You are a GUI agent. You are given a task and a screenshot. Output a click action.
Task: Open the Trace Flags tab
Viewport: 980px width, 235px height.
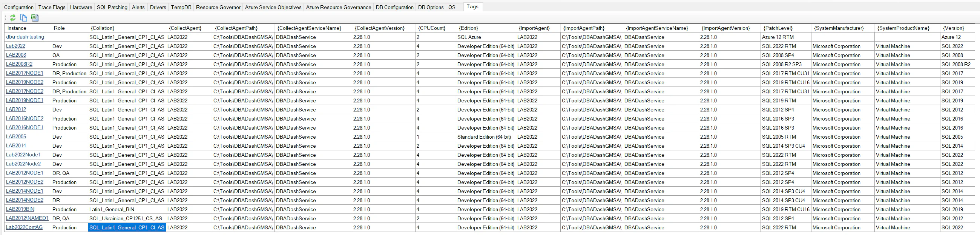click(52, 7)
